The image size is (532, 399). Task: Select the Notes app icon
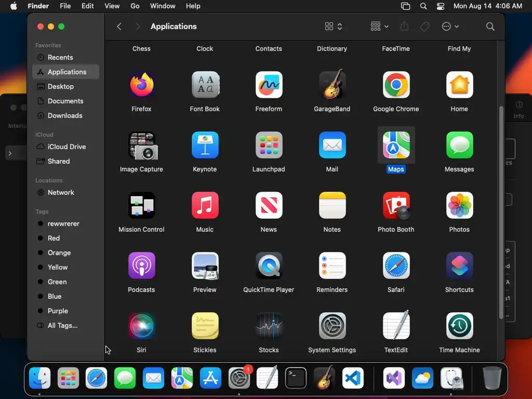click(332, 205)
